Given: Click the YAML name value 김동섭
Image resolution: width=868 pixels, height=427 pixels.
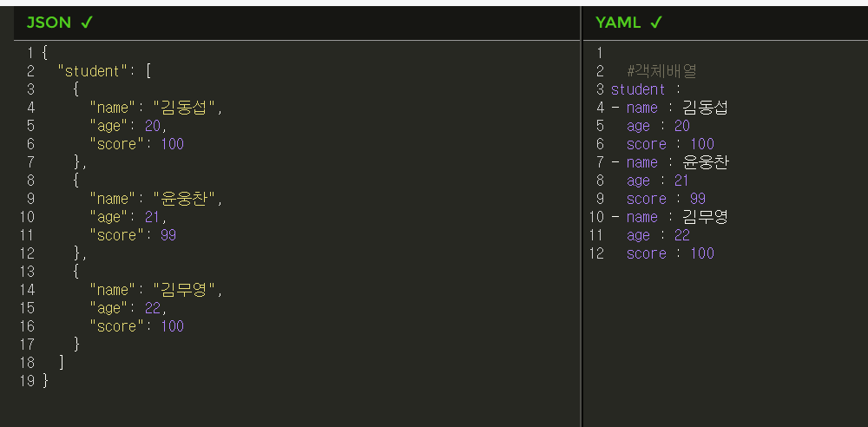Looking at the screenshot, I should (x=705, y=108).
